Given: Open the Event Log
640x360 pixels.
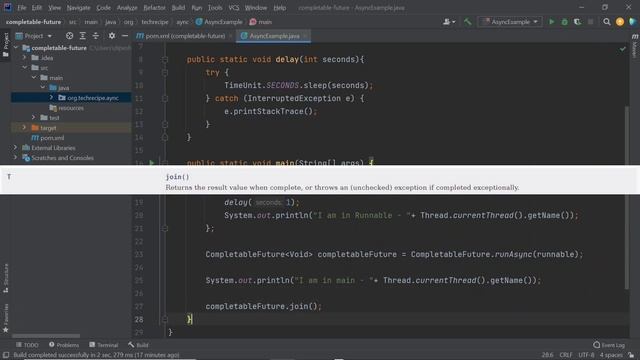Looking at the screenshot, I should tap(609, 345).
